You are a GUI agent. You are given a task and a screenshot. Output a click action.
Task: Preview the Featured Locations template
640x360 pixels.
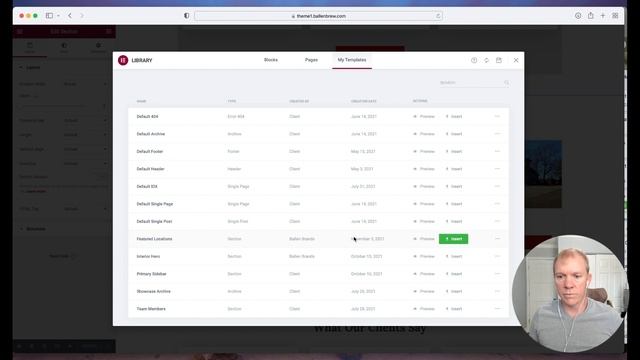coord(424,239)
